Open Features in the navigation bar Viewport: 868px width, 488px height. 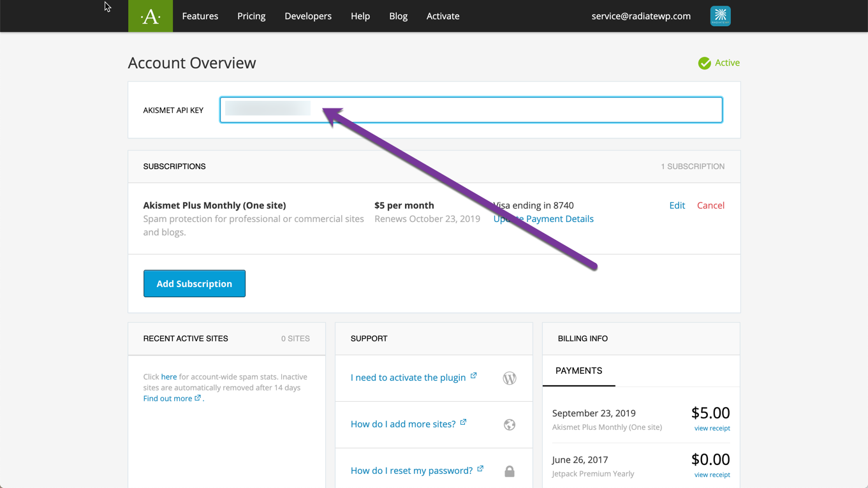[x=200, y=16]
